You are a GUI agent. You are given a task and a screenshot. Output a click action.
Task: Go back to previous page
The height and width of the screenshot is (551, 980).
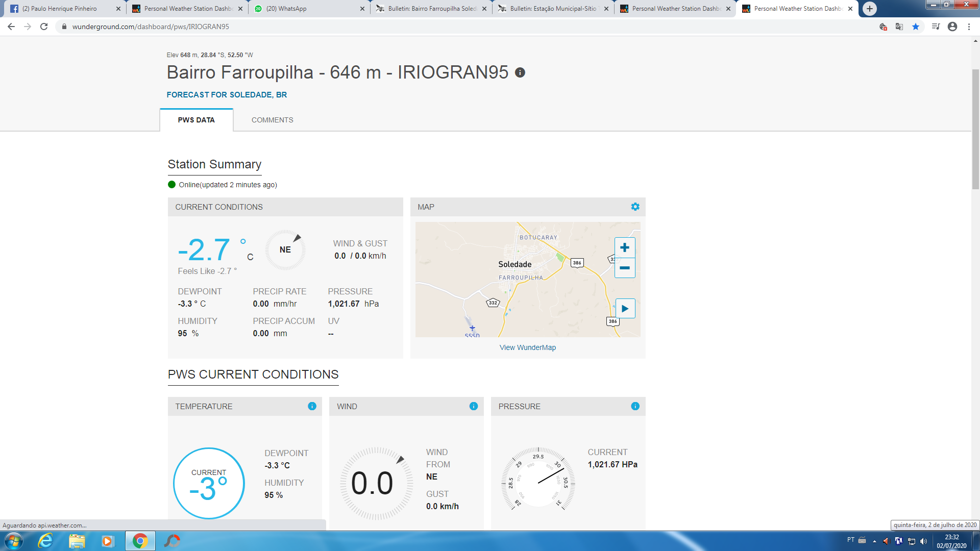(x=11, y=27)
